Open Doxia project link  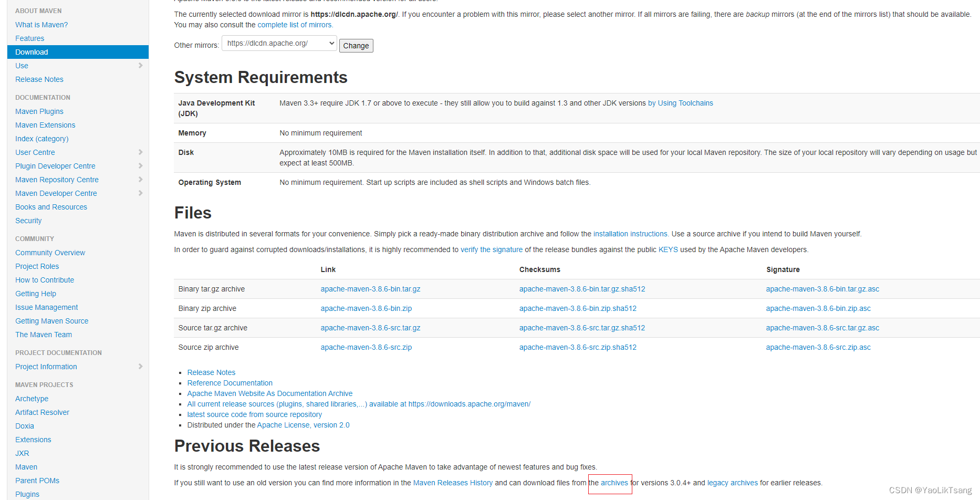(x=25, y=426)
